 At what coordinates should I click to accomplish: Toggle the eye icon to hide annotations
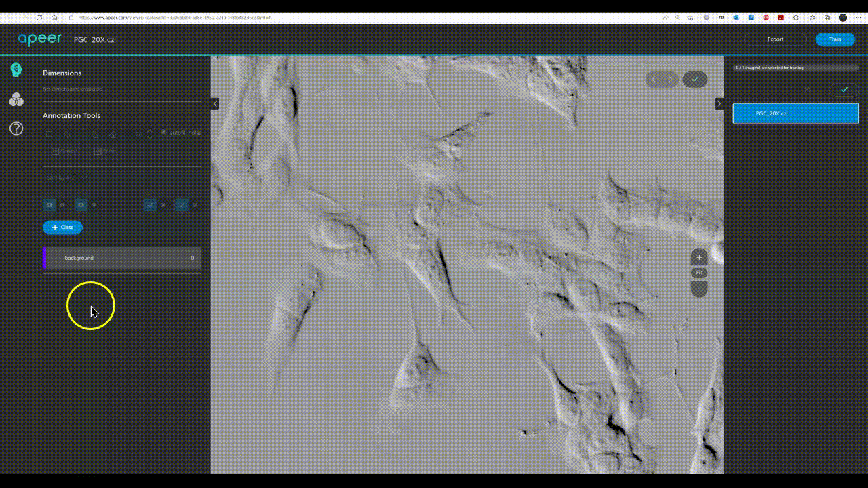tap(49, 205)
